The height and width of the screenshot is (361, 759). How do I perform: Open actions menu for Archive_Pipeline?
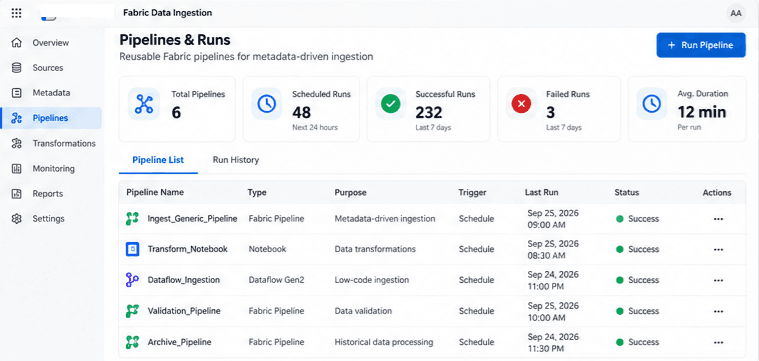point(718,342)
